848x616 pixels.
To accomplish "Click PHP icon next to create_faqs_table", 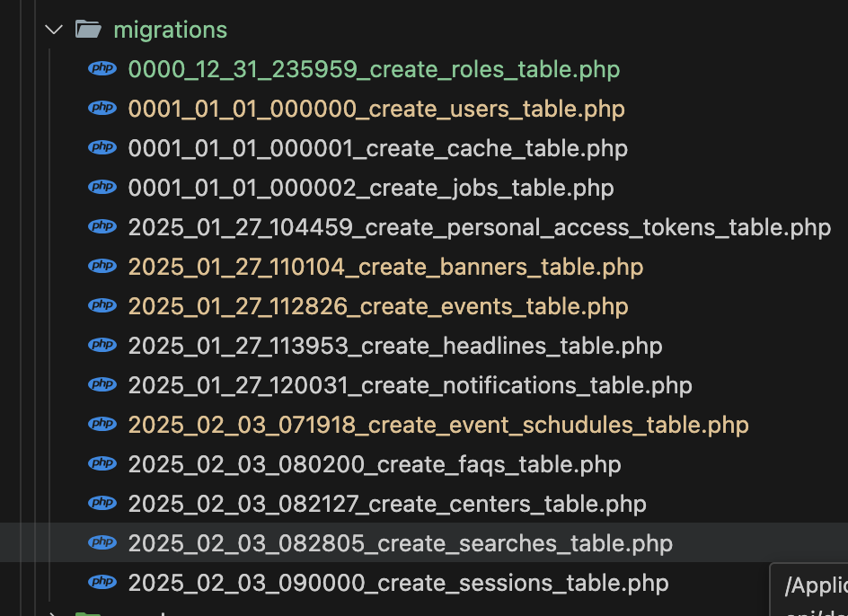I will (x=102, y=464).
